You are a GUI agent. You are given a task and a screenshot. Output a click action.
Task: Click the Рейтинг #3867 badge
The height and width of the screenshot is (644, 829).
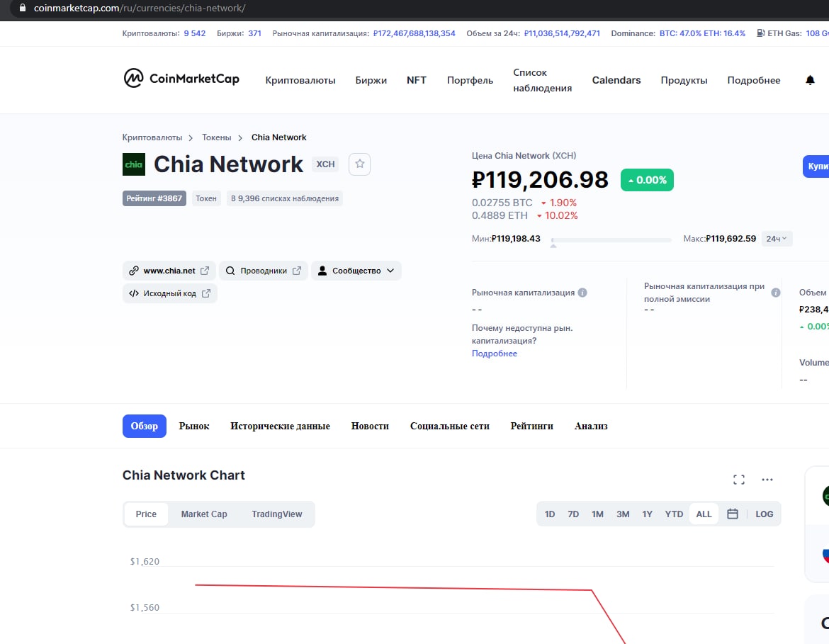pos(154,198)
